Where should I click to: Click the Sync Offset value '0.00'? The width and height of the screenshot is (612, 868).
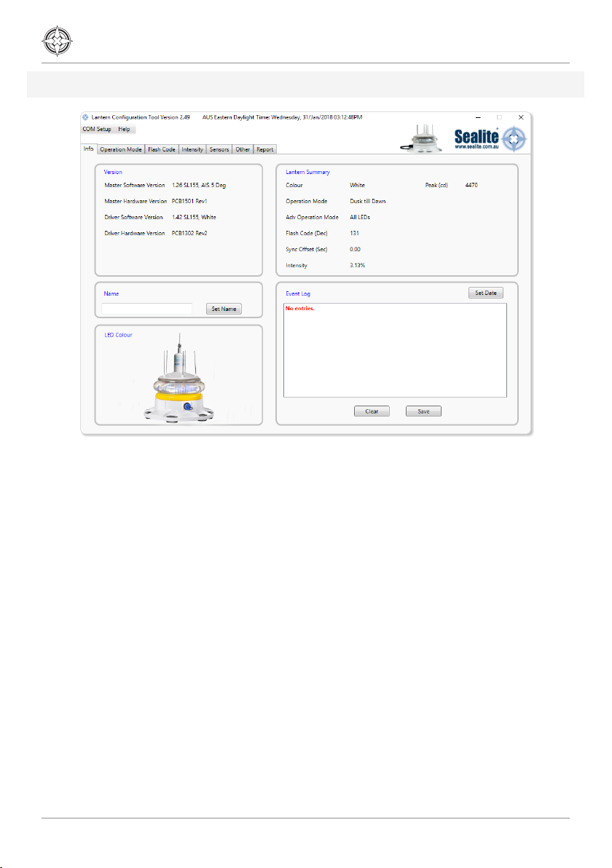355,250
